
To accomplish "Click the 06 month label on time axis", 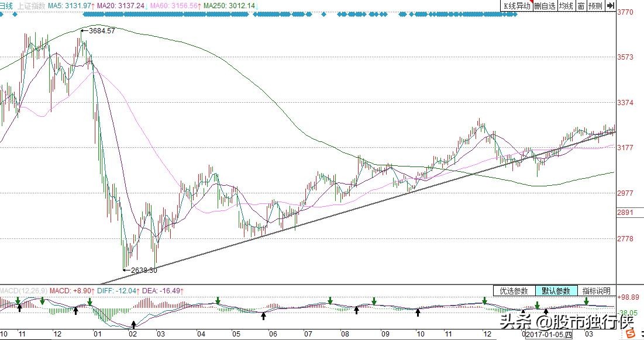I will click(273, 334).
